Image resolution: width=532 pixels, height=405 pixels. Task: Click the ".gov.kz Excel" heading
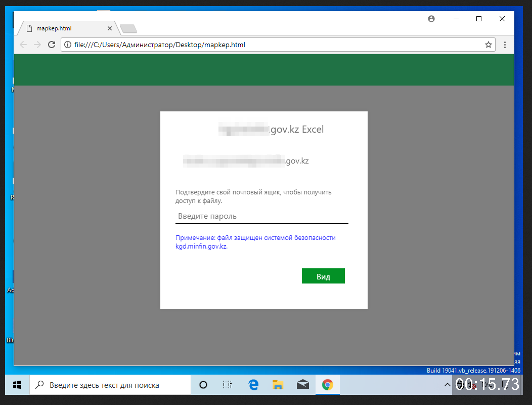point(296,129)
